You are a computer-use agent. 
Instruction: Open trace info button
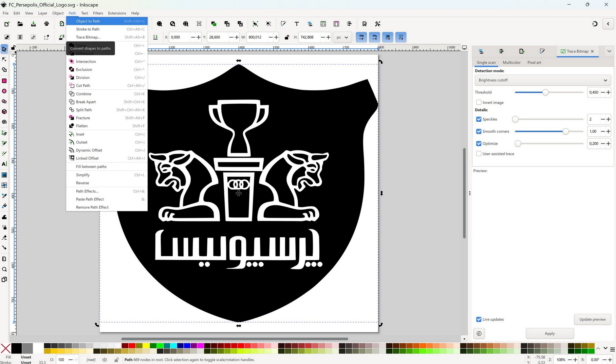[479, 333]
